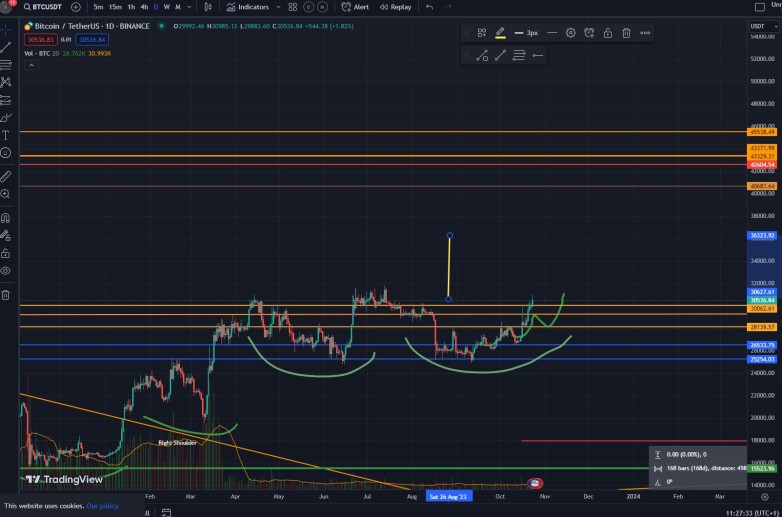Viewport: 782px width, 517px height.
Task: Click remove objects trash in left toolbar
Action: coord(6,295)
